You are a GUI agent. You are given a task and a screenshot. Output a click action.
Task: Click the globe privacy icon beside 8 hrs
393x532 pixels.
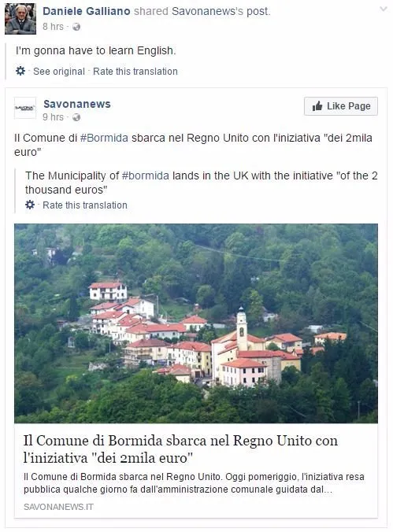(x=76, y=27)
